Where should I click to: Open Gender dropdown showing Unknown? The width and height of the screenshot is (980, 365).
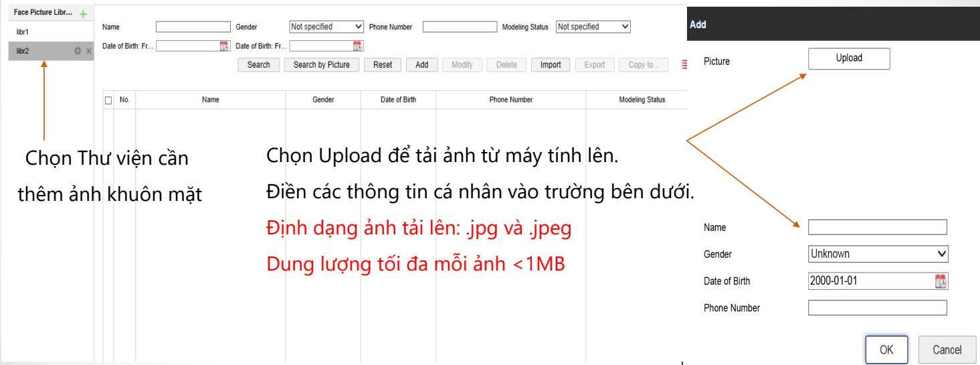pyautogui.click(x=878, y=254)
